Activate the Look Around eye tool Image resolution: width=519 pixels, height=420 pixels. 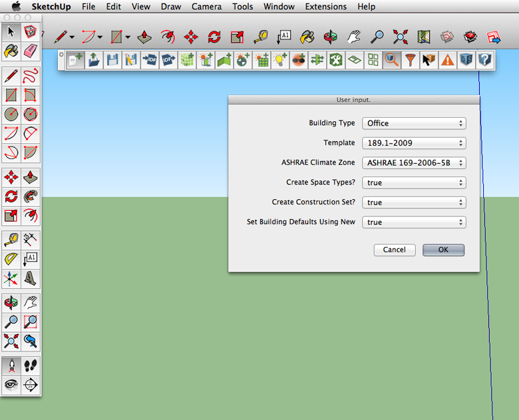(x=11, y=385)
